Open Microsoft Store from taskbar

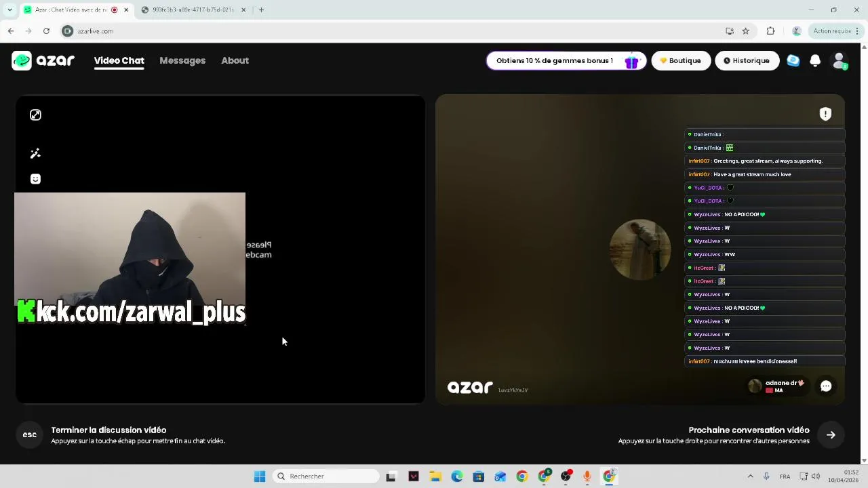pos(479,476)
